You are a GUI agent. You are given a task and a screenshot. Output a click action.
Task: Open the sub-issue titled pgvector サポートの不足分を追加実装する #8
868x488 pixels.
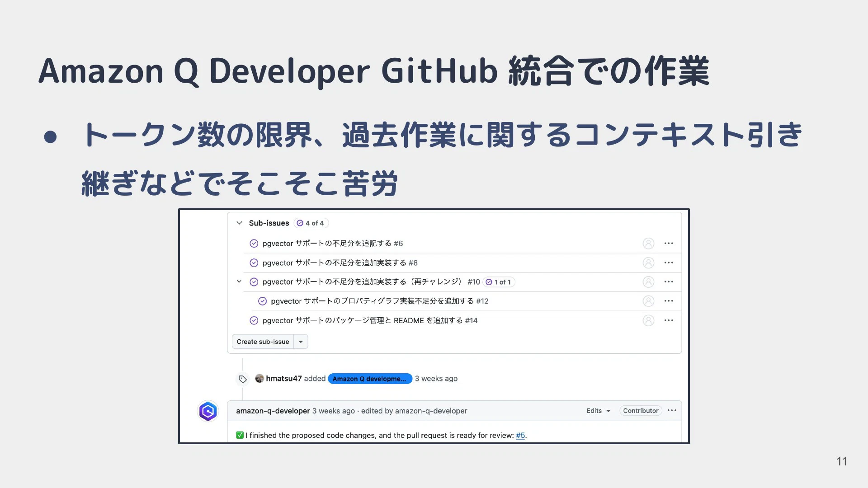pos(340,263)
